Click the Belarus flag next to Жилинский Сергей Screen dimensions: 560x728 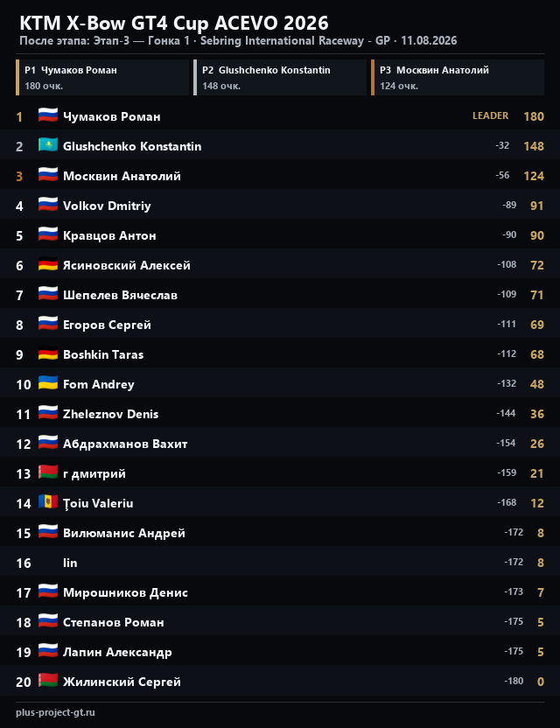48,681
